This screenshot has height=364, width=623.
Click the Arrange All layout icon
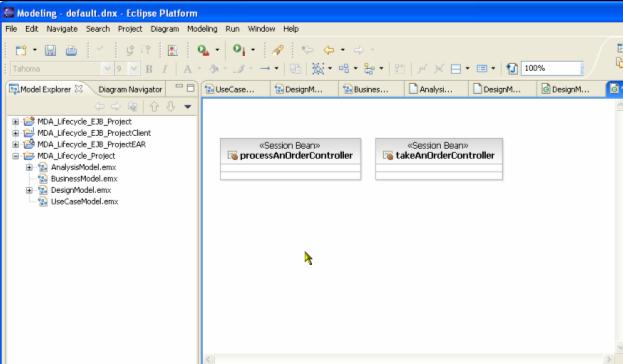pyautogui.click(x=318, y=69)
